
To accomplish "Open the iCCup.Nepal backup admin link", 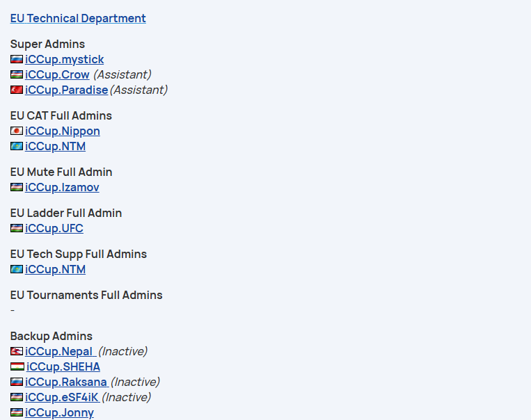I will click(x=61, y=351).
